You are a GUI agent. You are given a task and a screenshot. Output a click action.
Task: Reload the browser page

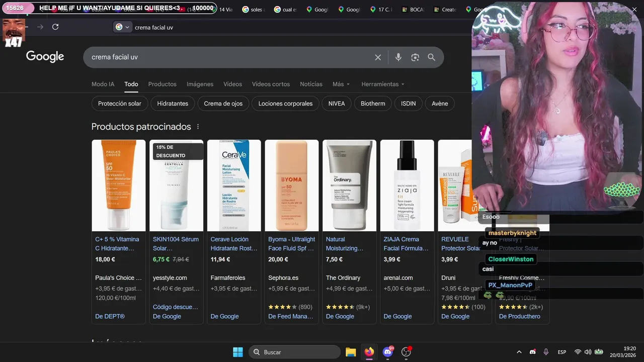click(x=55, y=27)
